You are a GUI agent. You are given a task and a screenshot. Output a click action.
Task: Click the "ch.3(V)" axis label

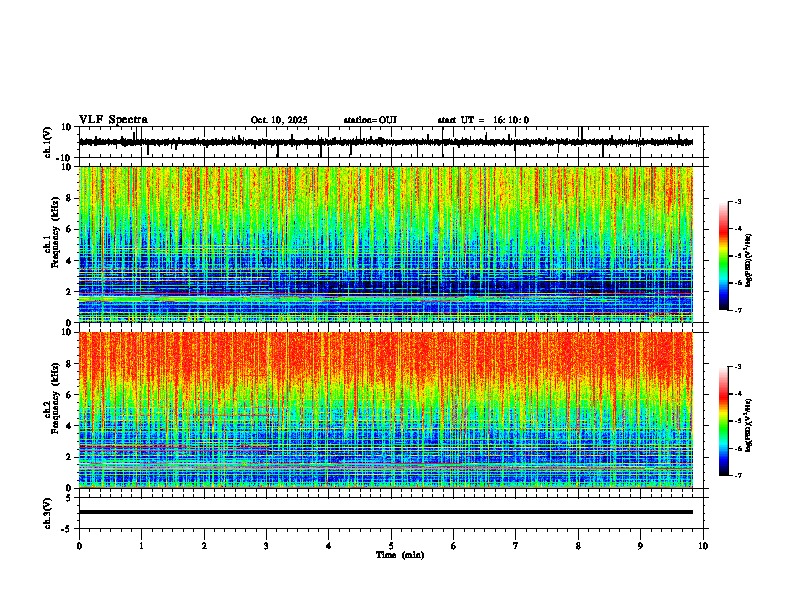[x=48, y=513]
